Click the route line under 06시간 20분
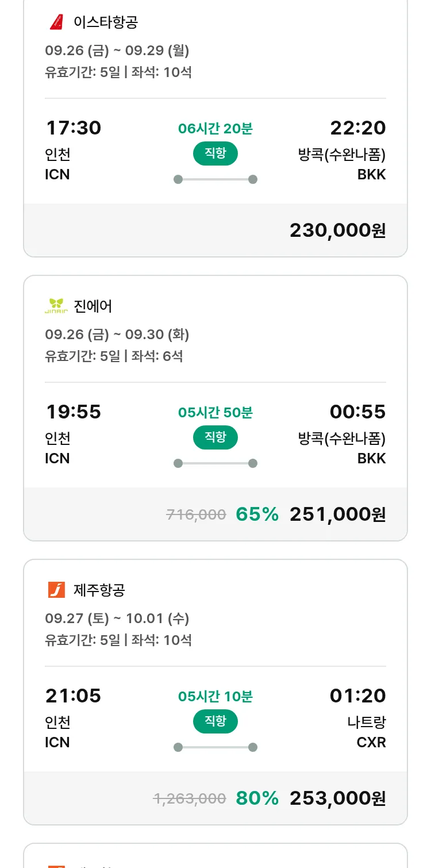The width and height of the screenshot is (431, 868). click(215, 179)
